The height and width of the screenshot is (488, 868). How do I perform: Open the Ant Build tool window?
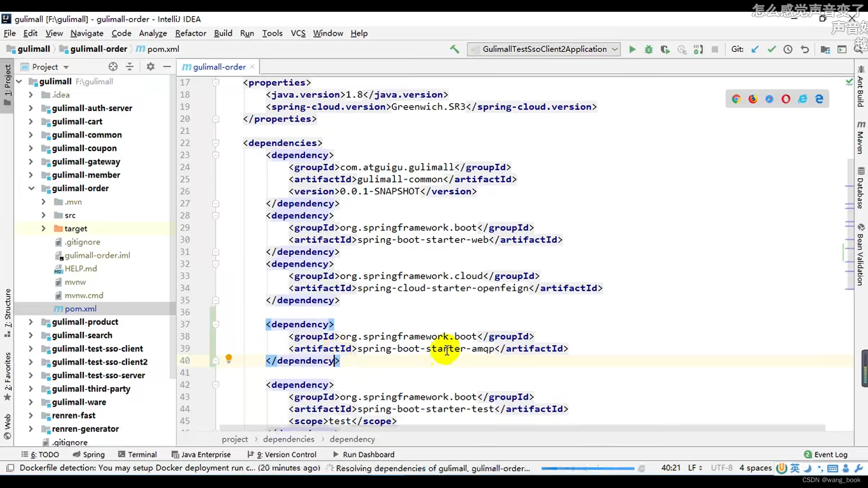pyautogui.click(x=860, y=87)
